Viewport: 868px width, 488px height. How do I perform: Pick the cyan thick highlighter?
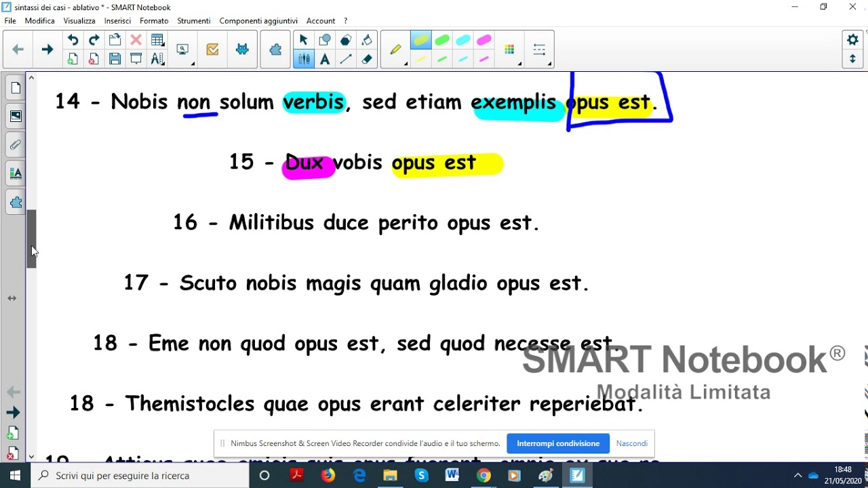(462, 41)
